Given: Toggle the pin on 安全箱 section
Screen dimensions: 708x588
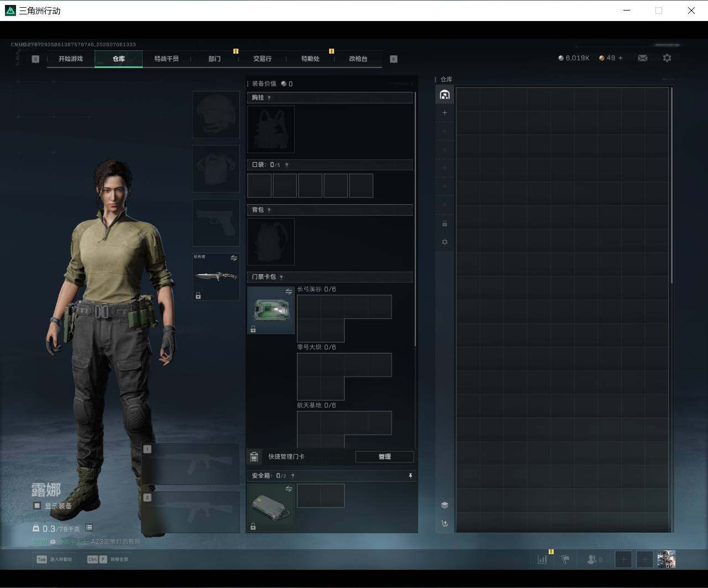Looking at the screenshot, I should click(410, 476).
